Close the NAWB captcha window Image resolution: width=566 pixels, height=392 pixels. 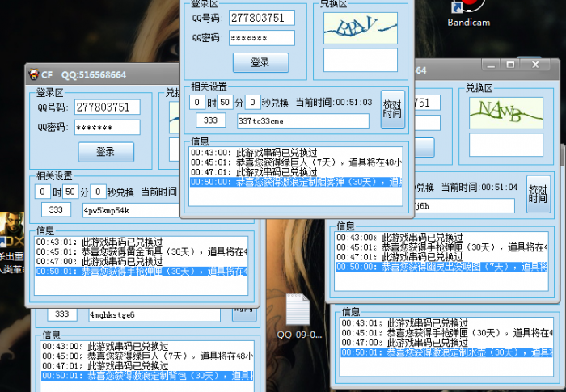535,65
